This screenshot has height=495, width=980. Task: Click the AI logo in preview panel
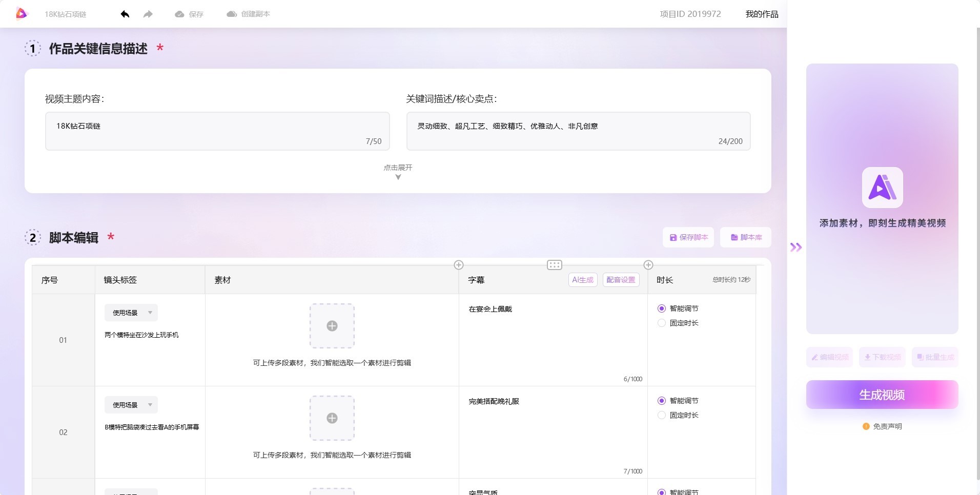click(x=882, y=188)
